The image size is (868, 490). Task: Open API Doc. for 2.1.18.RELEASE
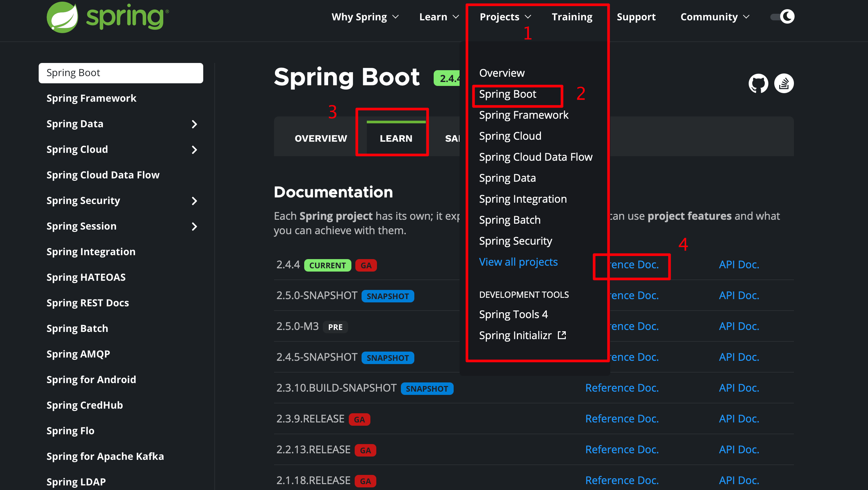[739, 480]
